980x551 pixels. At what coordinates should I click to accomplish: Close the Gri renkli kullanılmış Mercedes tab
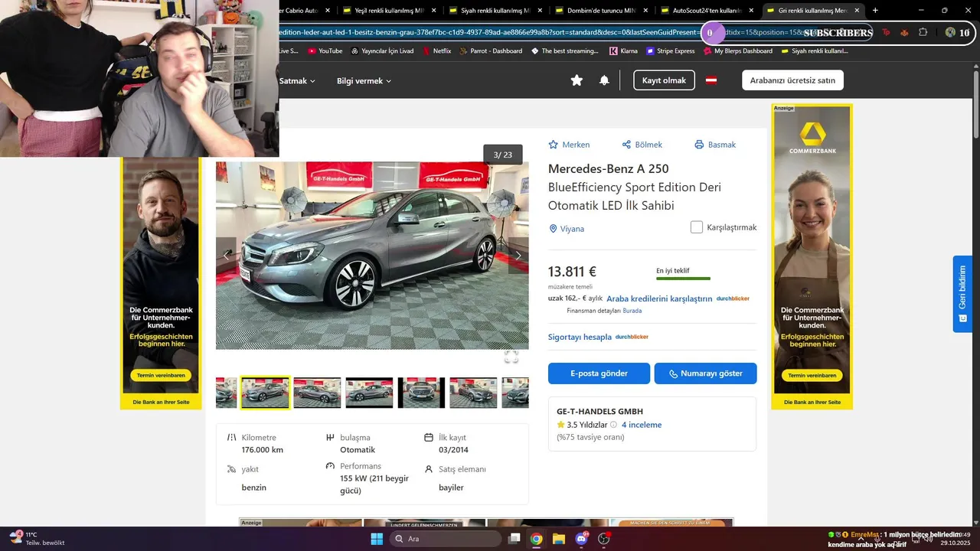click(x=857, y=11)
